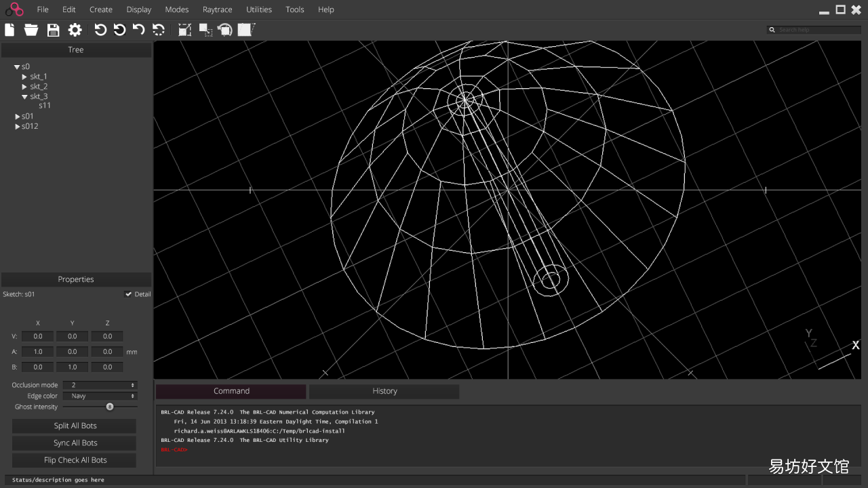868x488 pixels.
Task: Click the B row Z value field
Action: [x=107, y=367]
